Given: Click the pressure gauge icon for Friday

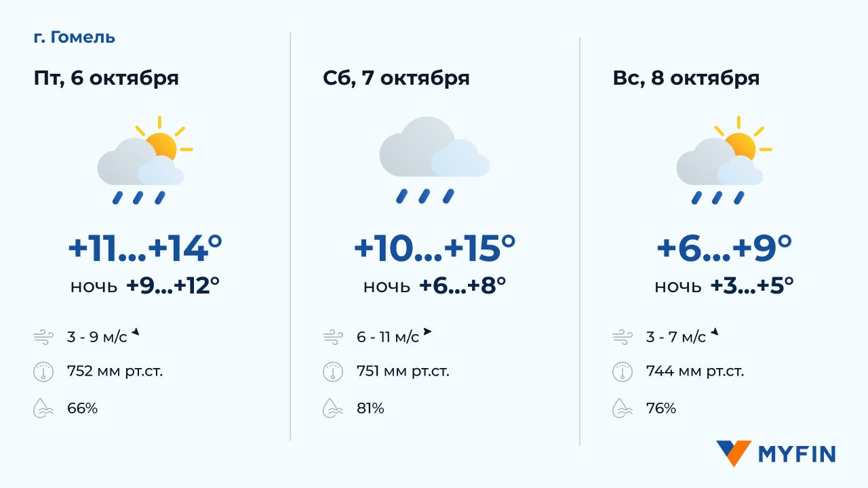Looking at the screenshot, I should (x=43, y=371).
